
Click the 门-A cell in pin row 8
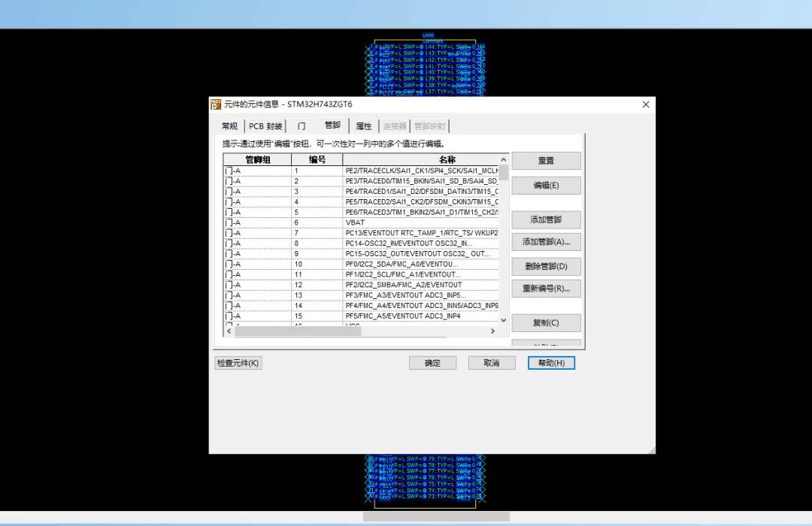[257, 243]
